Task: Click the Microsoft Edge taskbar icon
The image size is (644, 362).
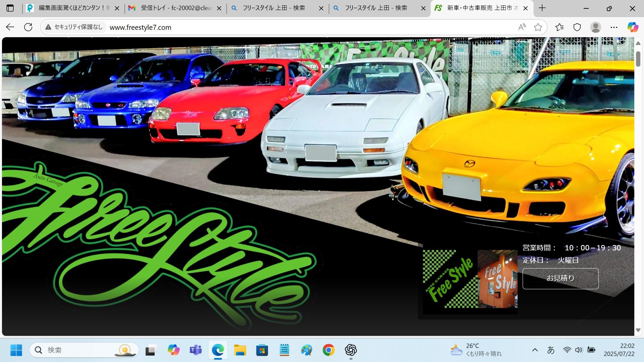Action: (x=218, y=350)
